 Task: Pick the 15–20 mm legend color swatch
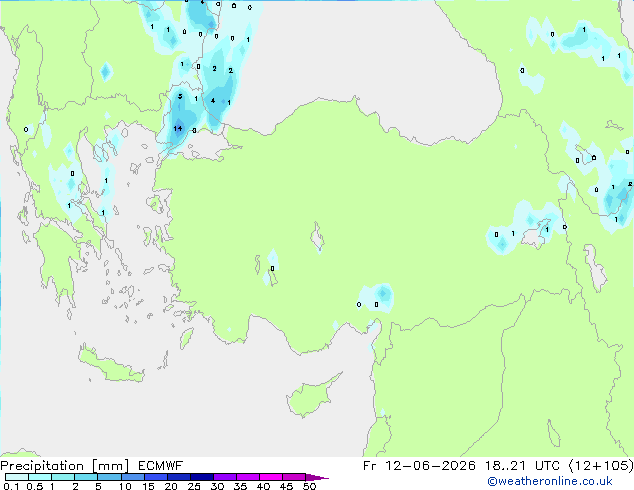155,477
